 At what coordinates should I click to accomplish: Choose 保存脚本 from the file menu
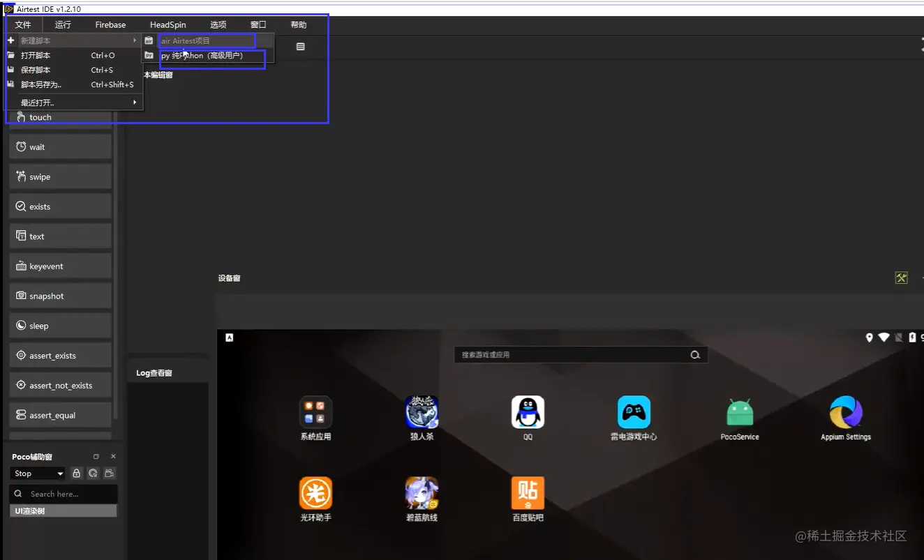point(75,70)
